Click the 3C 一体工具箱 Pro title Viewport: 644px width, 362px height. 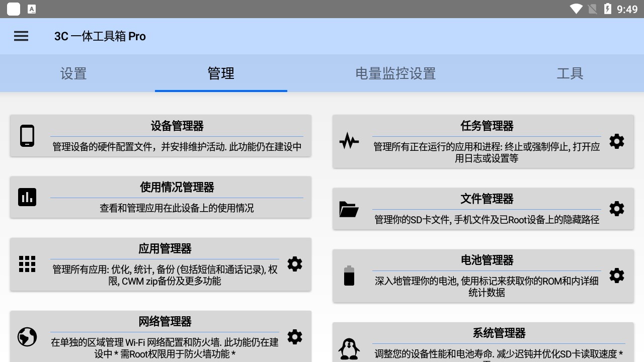(x=100, y=36)
